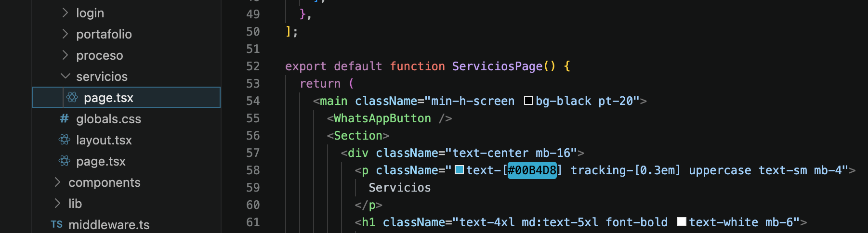This screenshot has height=233, width=868.
Task: Click the tracking-[0.3em] class
Action: pos(626,170)
